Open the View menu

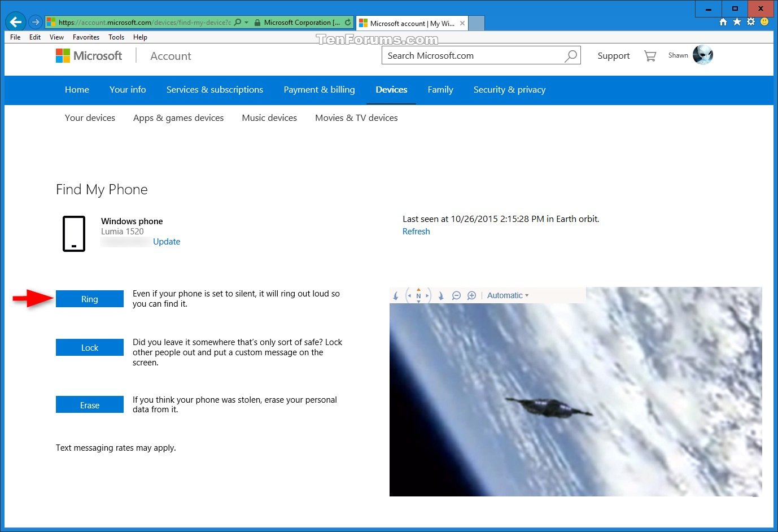tap(56, 37)
